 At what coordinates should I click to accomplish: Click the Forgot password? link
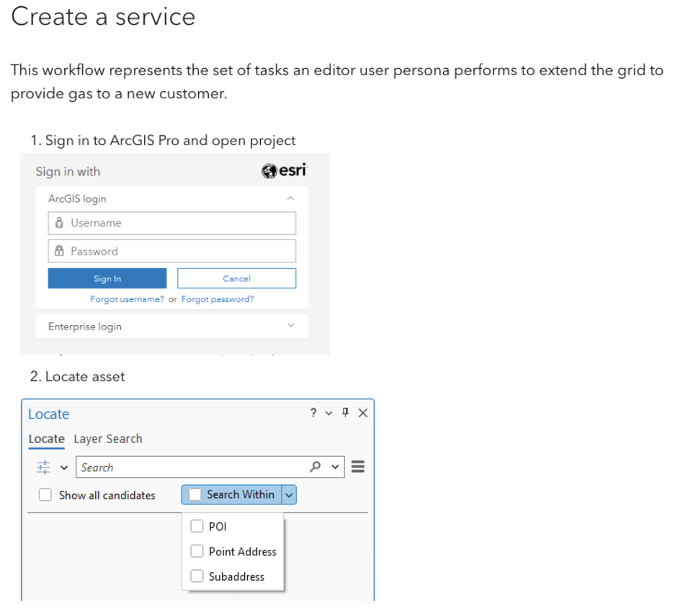tap(217, 299)
